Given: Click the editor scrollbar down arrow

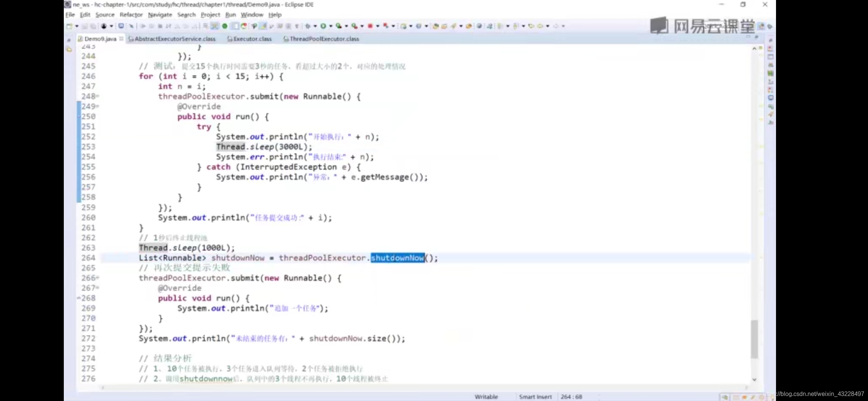Looking at the screenshot, I should [x=754, y=379].
